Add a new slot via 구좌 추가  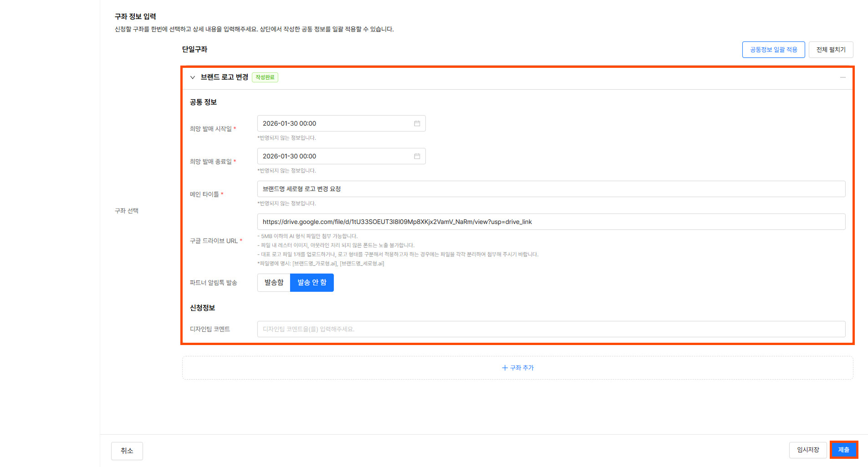tap(522, 368)
